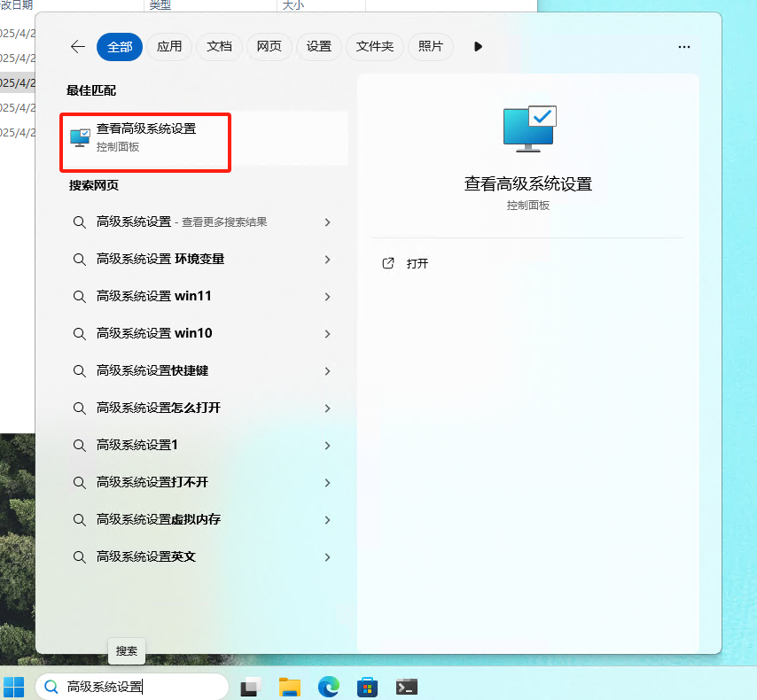The height and width of the screenshot is (700, 757).
Task: Select web suggestion 高级系统设置英文
Action: coord(203,556)
